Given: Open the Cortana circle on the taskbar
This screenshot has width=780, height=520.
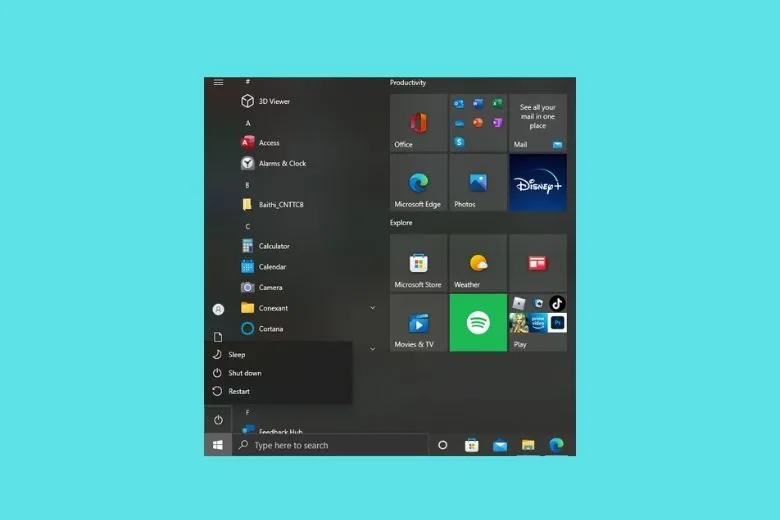Looking at the screenshot, I should coord(442,445).
